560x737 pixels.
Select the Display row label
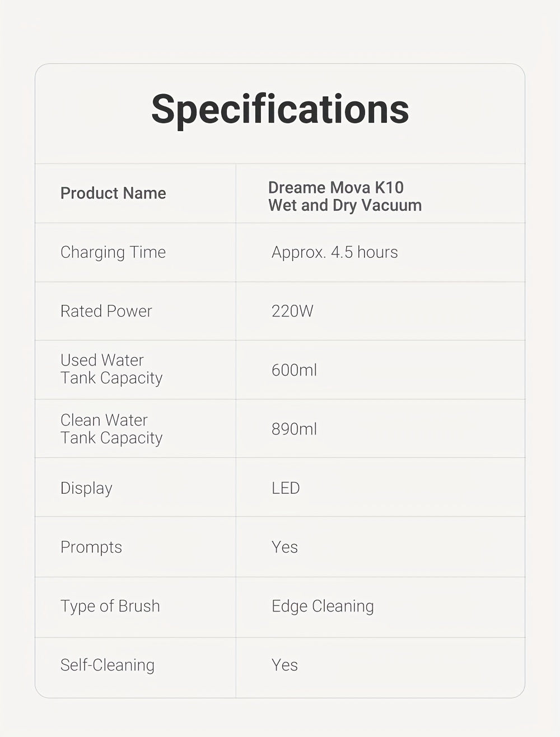[x=86, y=488]
